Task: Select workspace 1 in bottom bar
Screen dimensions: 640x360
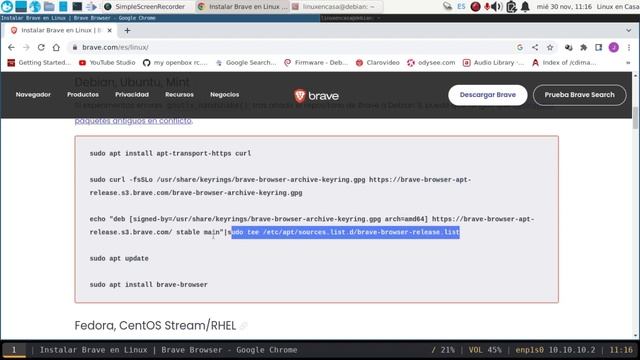Action: point(14,350)
